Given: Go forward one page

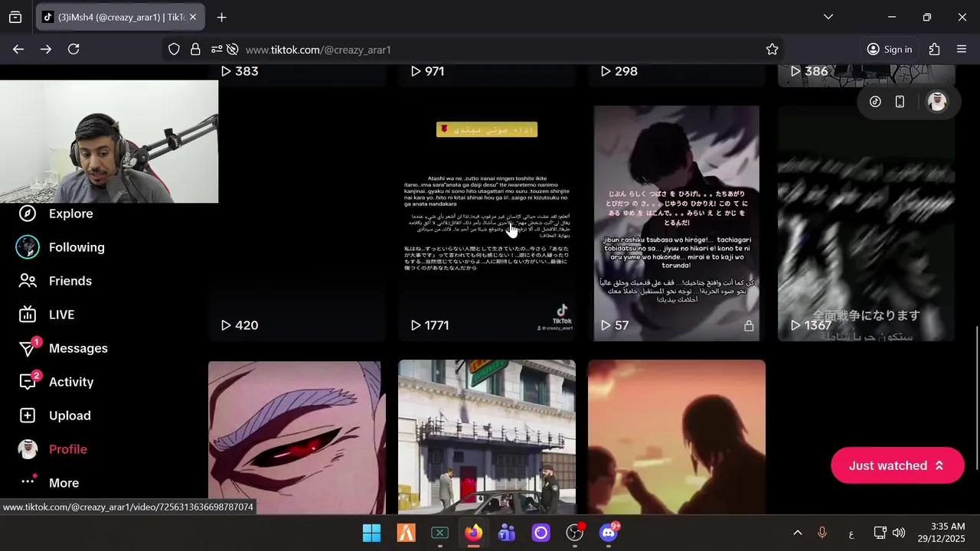Looking at the screenshot, I should [x=46, y=49].
